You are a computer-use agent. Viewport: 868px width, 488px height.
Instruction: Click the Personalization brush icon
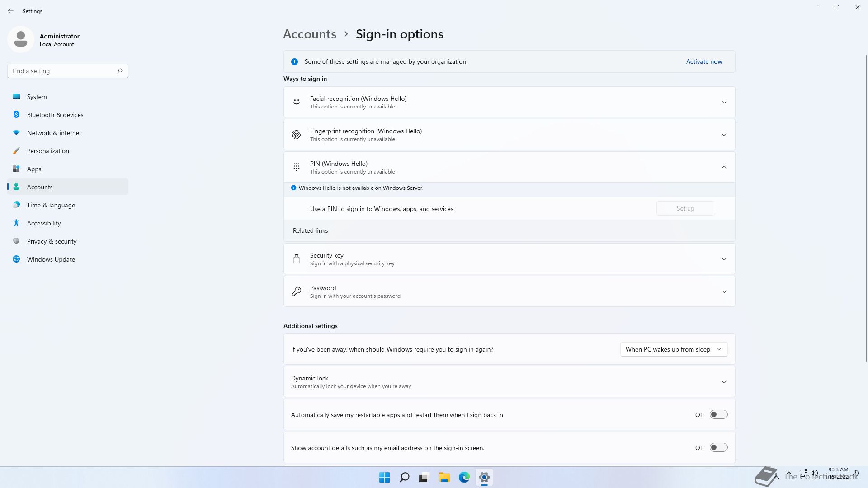[x=16, y=150]
